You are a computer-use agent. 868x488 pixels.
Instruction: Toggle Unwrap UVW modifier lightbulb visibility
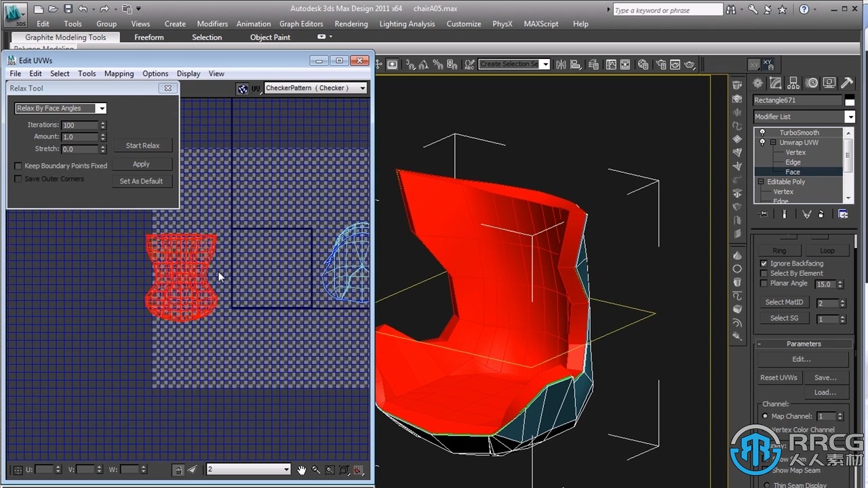click(762, 142)
